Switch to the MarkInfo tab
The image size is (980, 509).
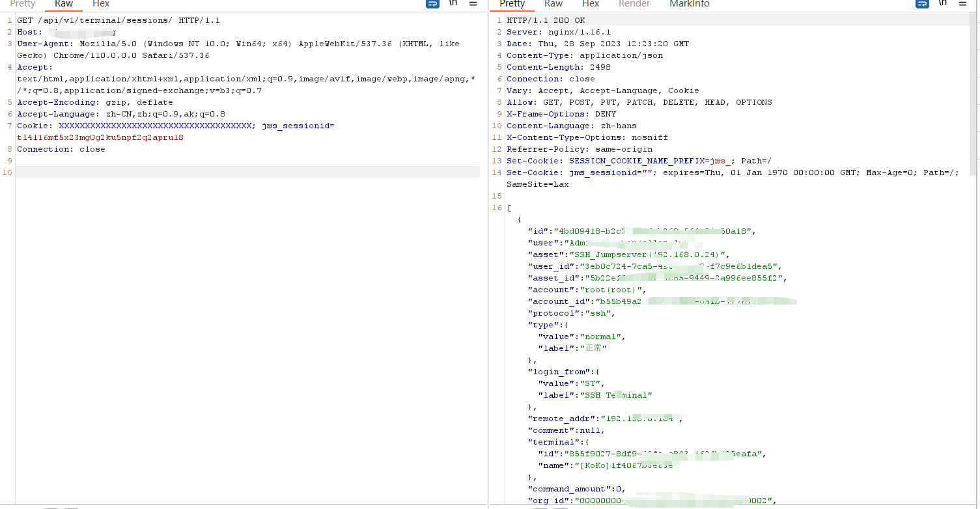(690, 4)
